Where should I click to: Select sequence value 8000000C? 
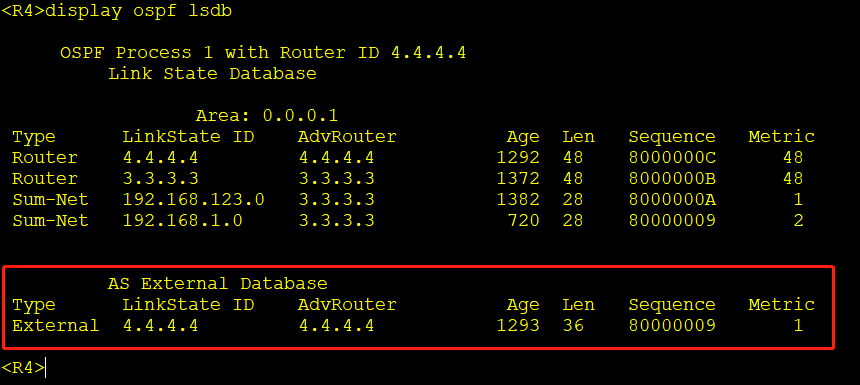tap(672, 158)
